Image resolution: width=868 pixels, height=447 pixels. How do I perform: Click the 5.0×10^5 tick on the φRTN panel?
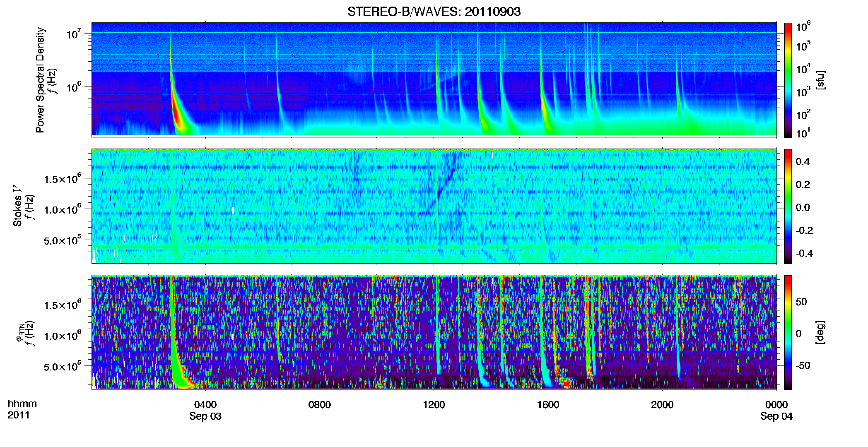point(63,367)
